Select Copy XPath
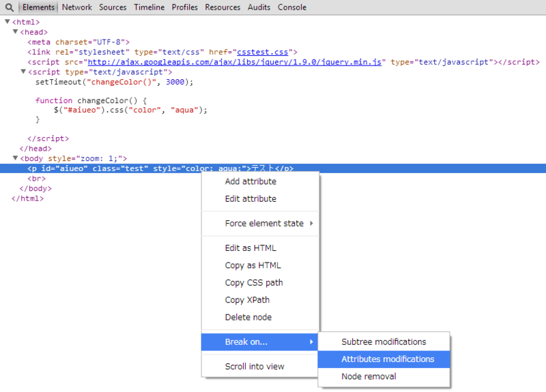 (260, 300)
